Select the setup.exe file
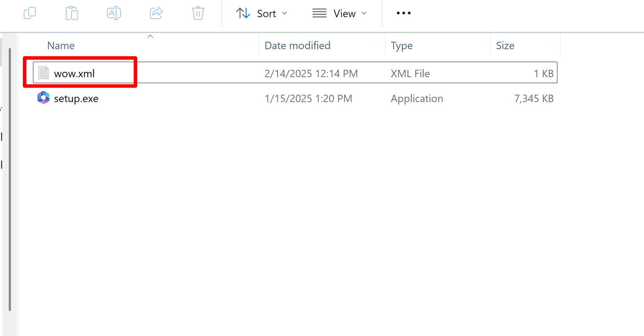Screen dimensions: 644x336 tap(295, 99)
